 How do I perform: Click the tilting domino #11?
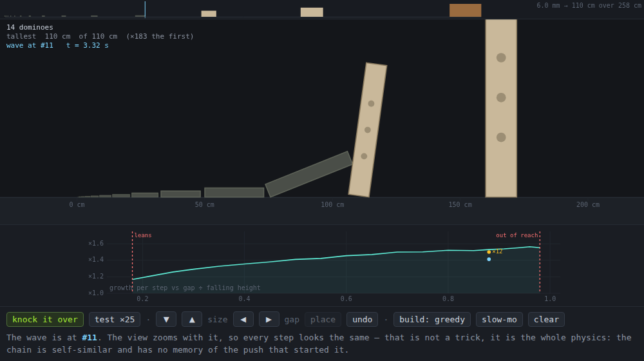(x=368, y=130)
